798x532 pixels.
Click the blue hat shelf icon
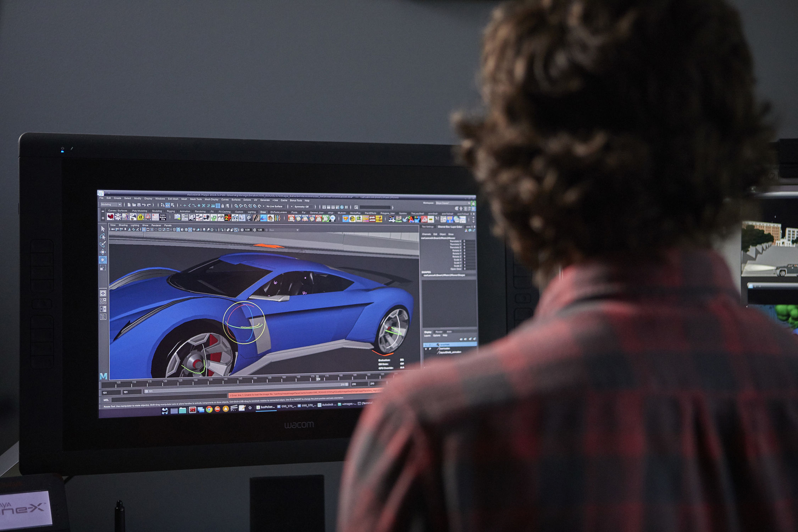tap(264, 218)
